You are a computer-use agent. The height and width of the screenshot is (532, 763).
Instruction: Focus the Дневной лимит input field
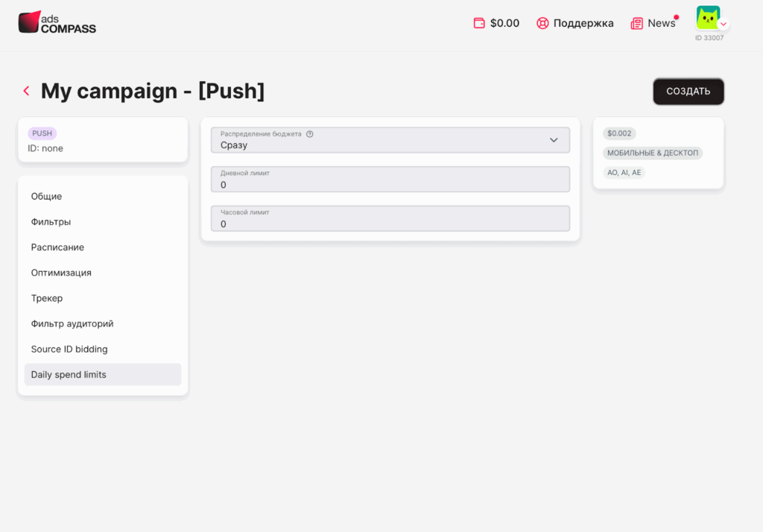point(390,179)
